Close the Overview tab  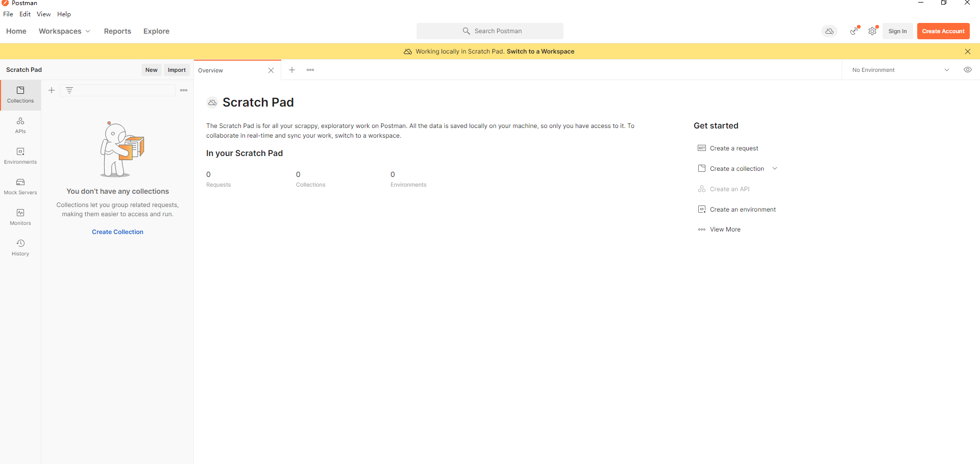(271, 70)
